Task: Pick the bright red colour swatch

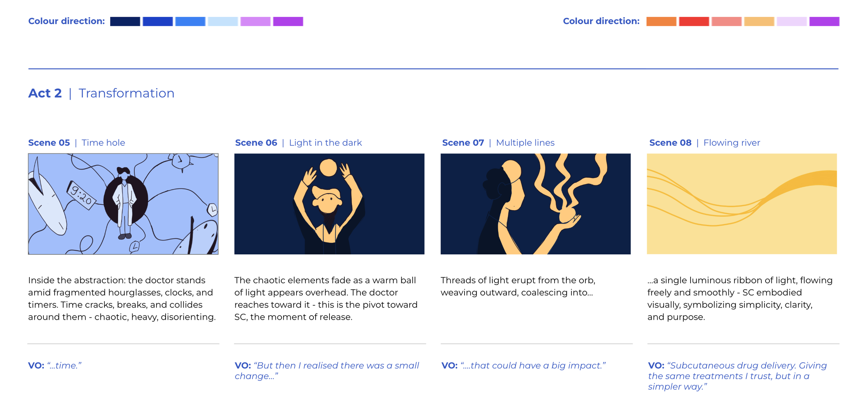Action: [x=694, y=21]
